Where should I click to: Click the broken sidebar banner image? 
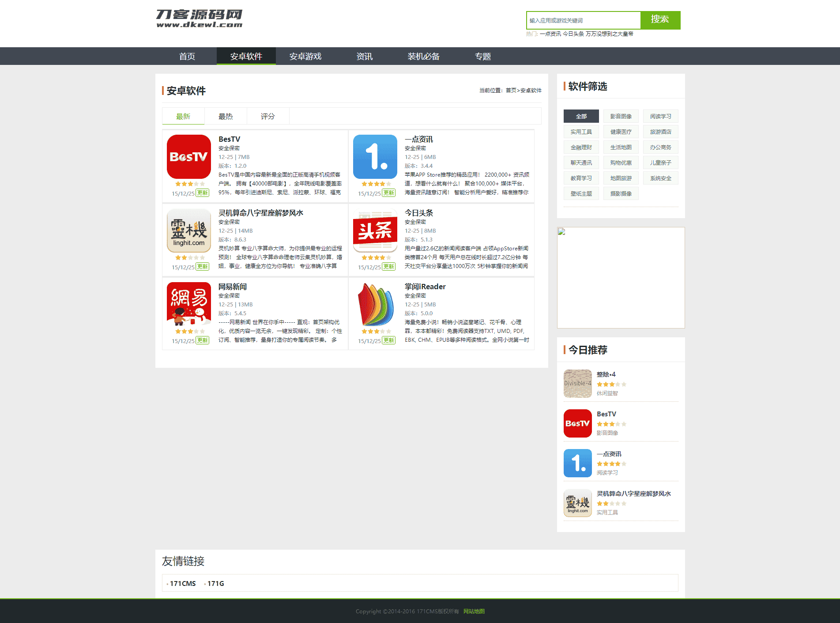621,278
